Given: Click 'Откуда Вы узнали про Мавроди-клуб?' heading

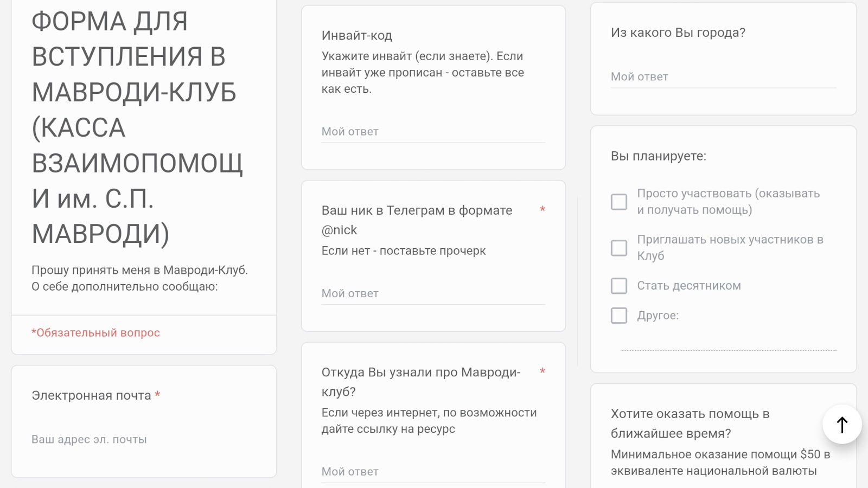Looking at the screenshot, I should (x=421, y=382).
